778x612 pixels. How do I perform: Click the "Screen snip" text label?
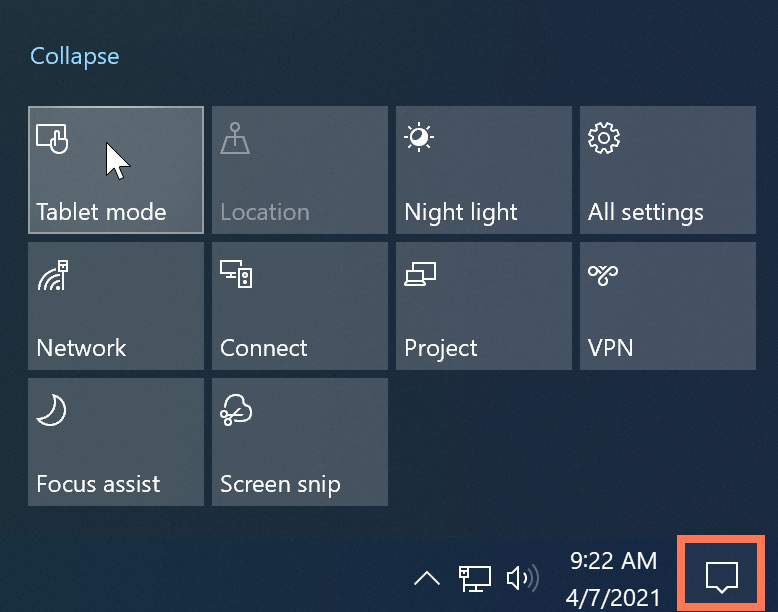(x=280, y=484)
